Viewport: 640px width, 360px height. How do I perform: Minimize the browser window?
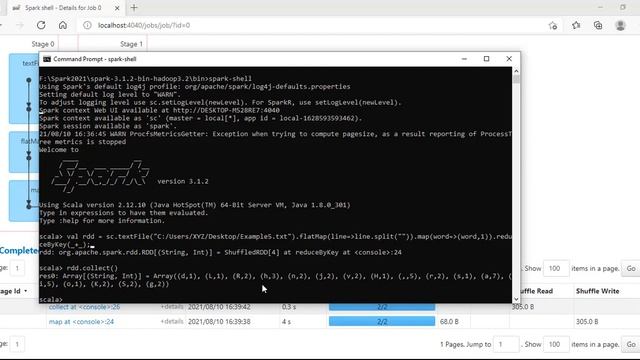(600, 7)
